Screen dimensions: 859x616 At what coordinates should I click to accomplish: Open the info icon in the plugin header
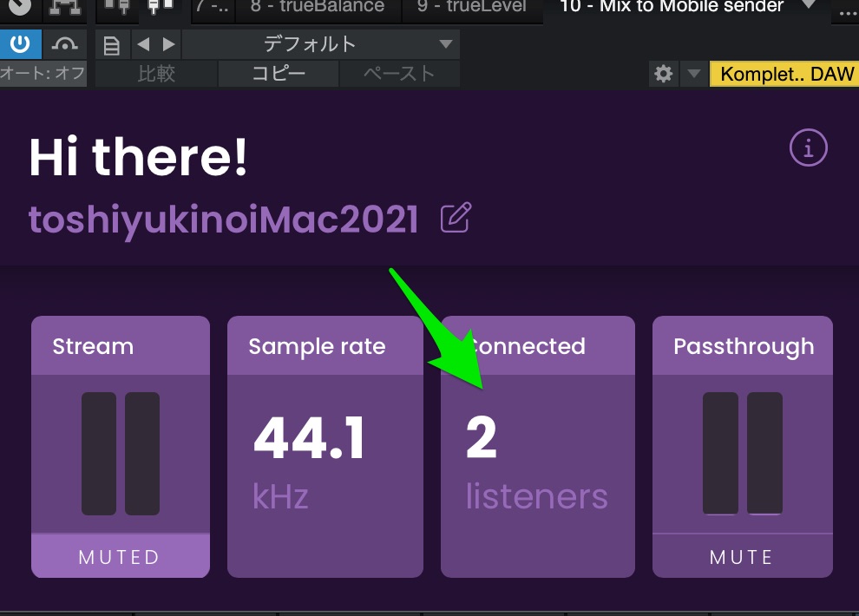click(808, 148)
